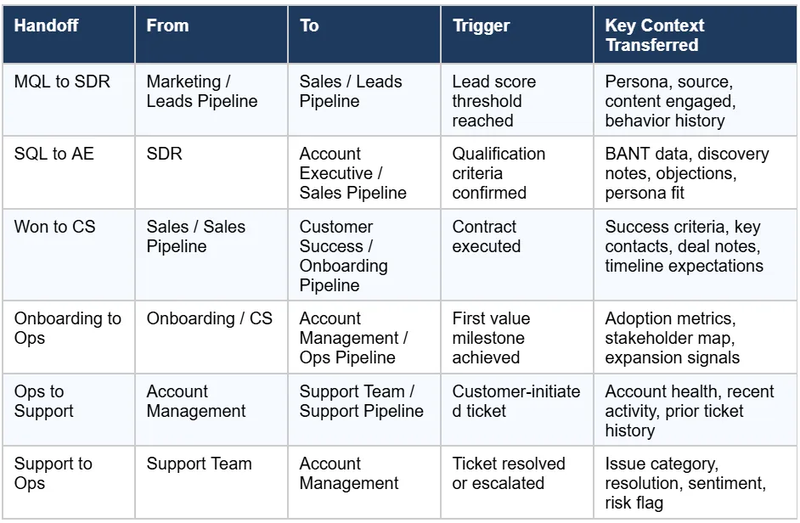
Task: Select the Marketing / Leads Pipeline cell
Action: click(202, 91)
